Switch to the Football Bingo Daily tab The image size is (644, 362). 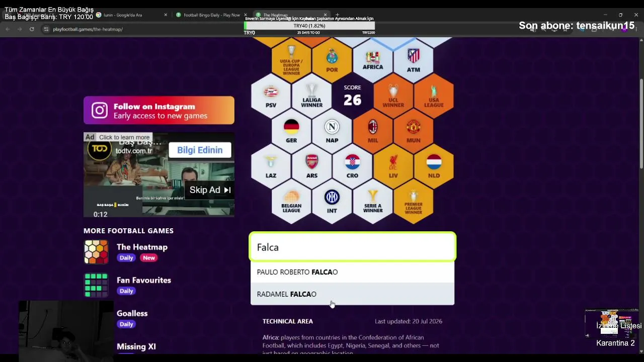pyautogui.click(x=211, y=15)
